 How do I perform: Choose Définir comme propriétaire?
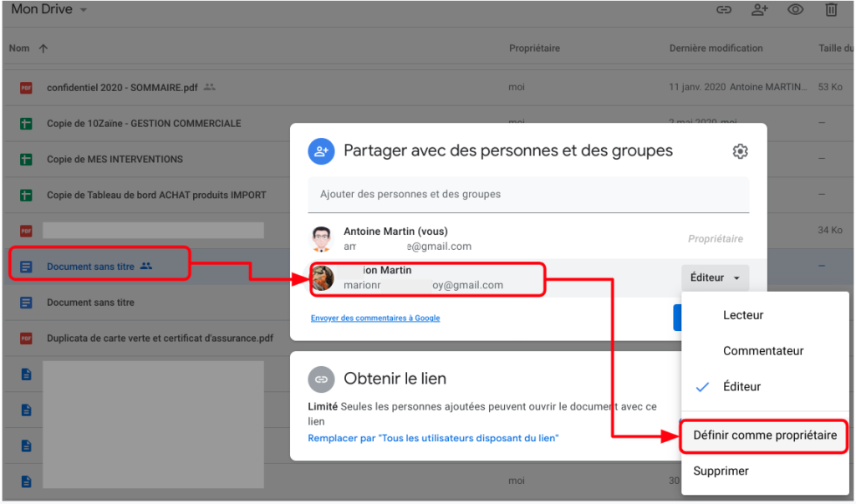click(764, 435)
